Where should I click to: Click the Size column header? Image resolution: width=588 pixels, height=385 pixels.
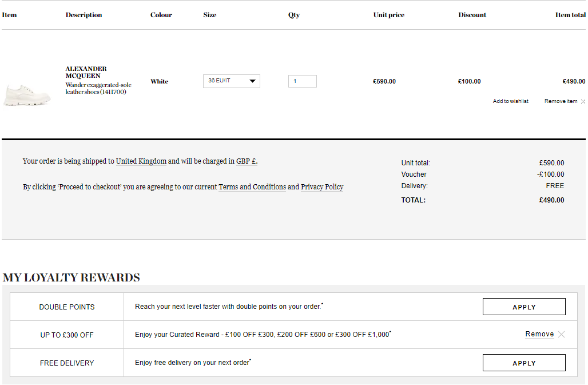pyautogui.click(x=209, y=15)
